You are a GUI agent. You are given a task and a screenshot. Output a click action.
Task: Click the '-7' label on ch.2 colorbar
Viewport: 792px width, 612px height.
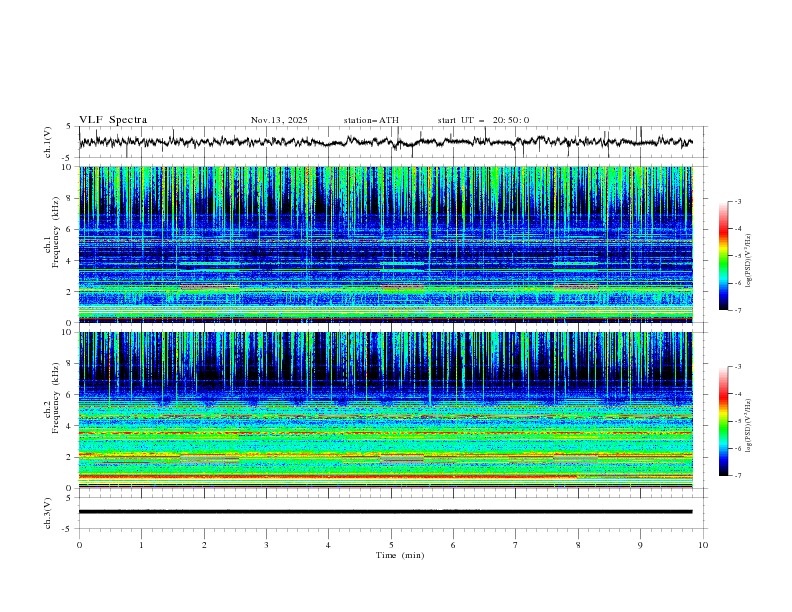point(737,475)
